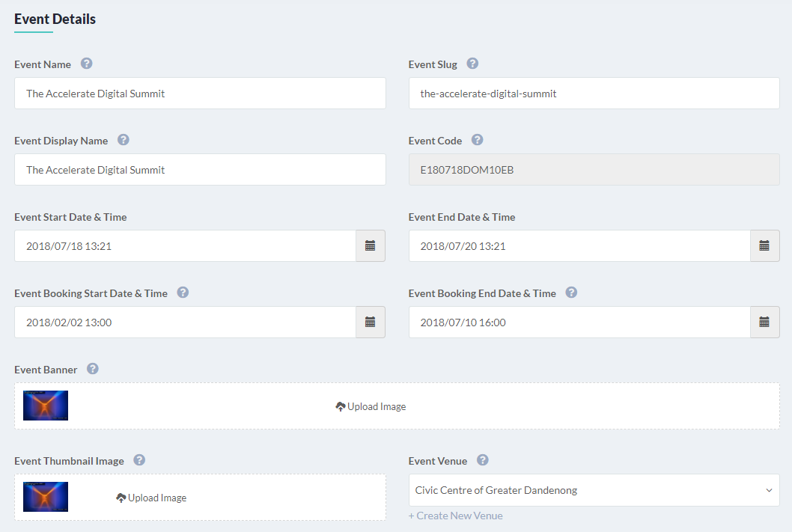
Task: Click the Event Banner Upload Image button
Action: [371, 406]
